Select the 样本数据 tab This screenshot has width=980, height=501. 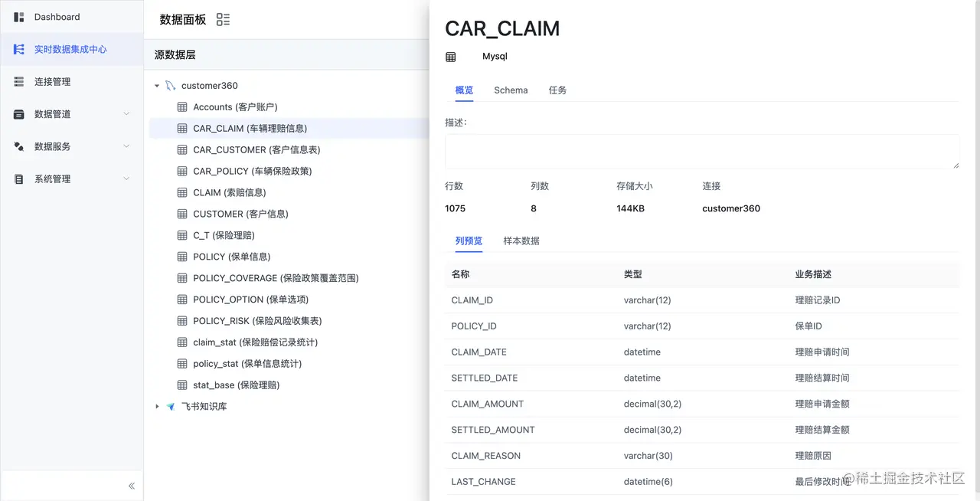click(x=521, y=241)
